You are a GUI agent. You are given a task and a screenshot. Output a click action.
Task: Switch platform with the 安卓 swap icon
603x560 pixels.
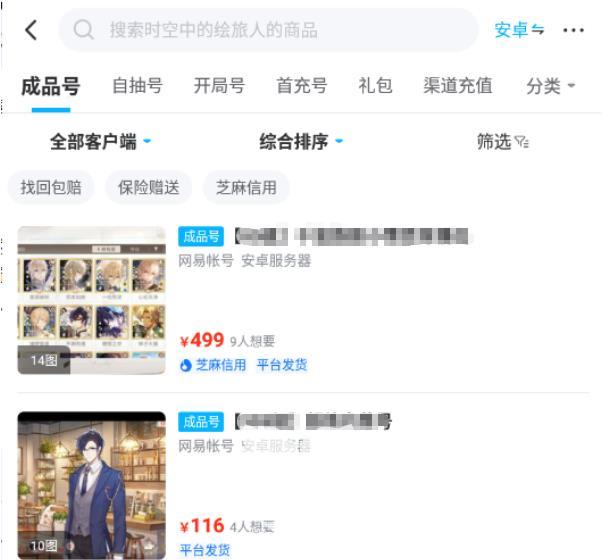point(537,30)
